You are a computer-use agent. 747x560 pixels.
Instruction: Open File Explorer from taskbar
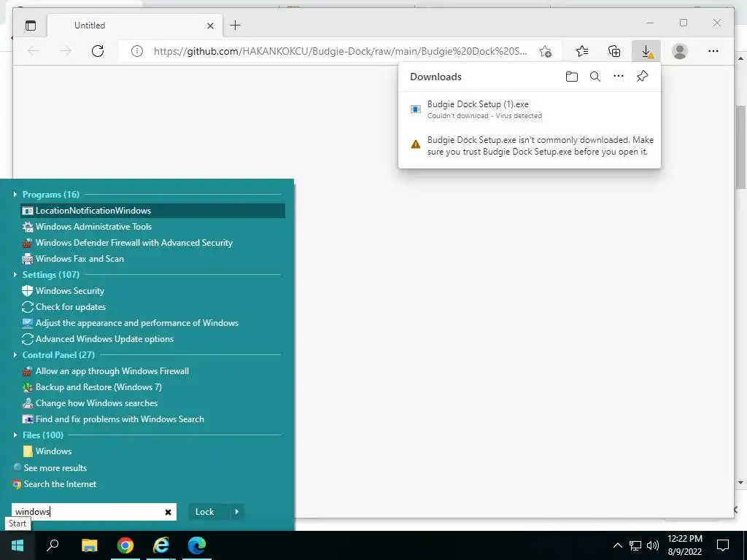[x=89, y=545]
